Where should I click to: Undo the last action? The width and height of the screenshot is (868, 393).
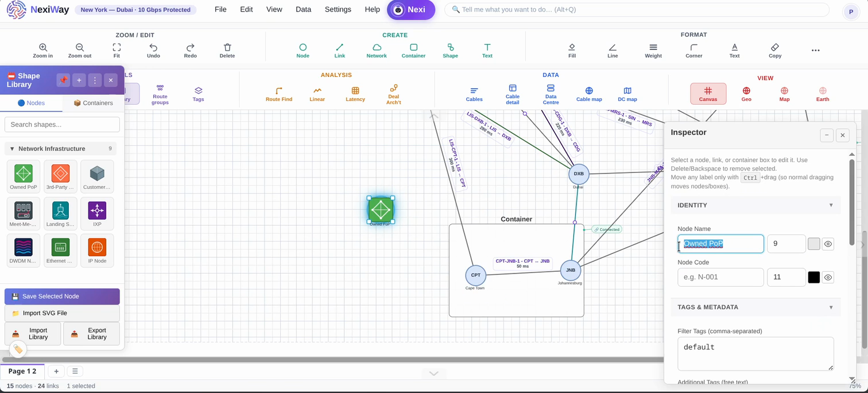tap(153, 51)
